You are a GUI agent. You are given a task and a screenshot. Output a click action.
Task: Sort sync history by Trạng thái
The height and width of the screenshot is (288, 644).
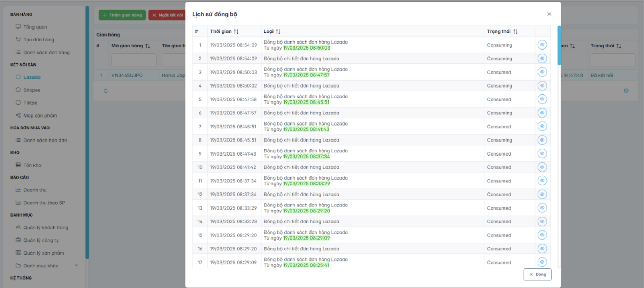(515, 32)
